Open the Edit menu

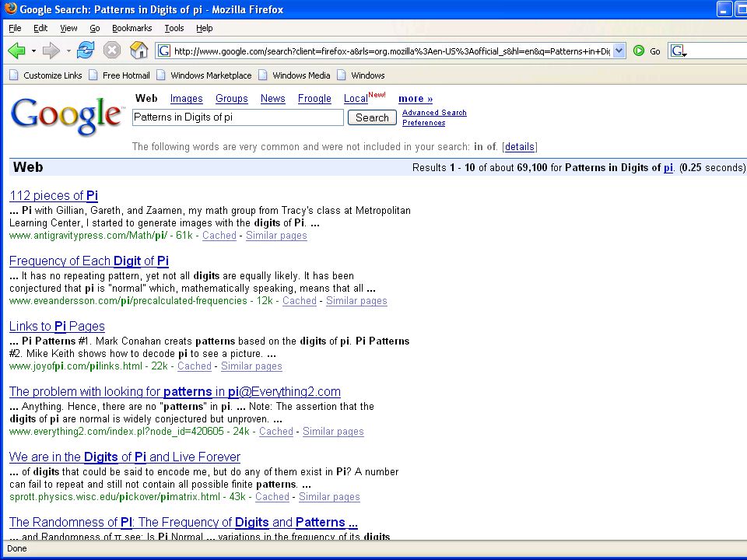tap(40, 28)
